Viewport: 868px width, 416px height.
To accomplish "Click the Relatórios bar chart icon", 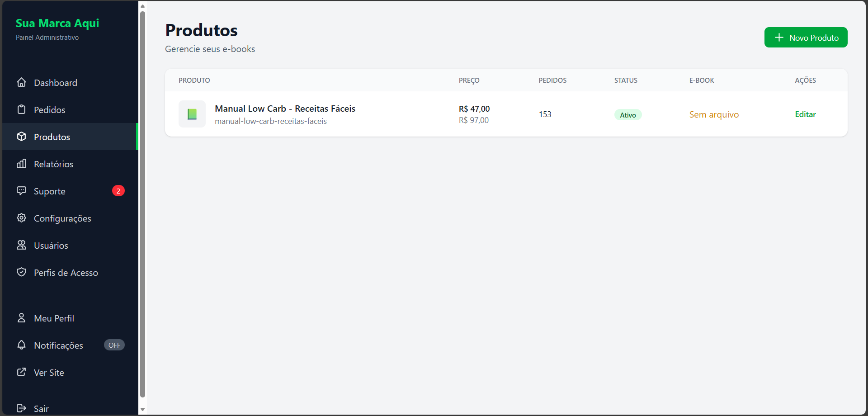I will point(21,164).
